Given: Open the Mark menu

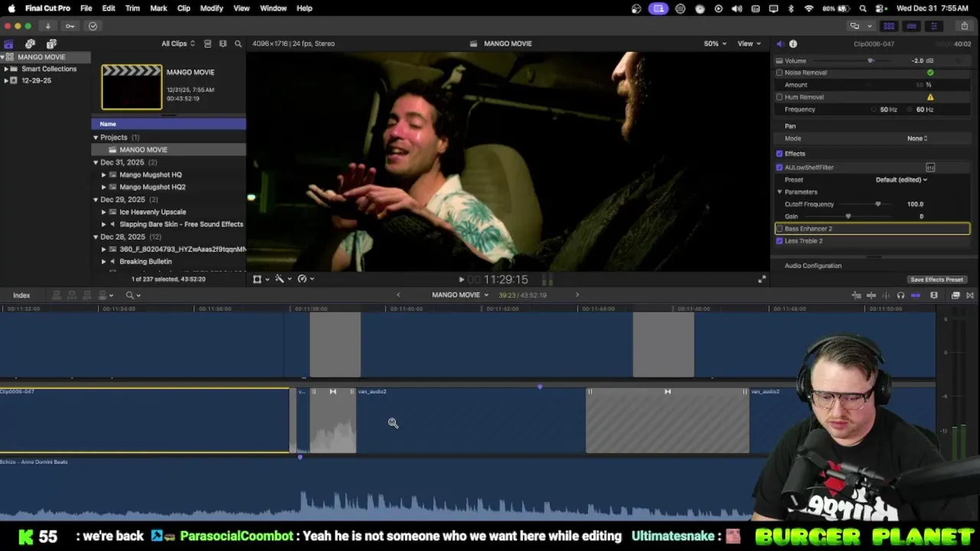Looking at the screenshot, I should click(x=158, y=8).
